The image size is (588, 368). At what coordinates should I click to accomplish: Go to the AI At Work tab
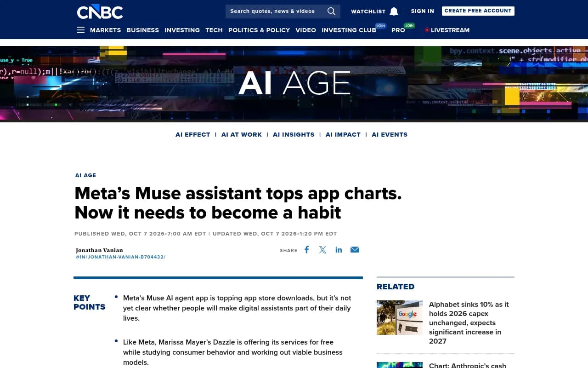pyautogui.click(x=242, y=134)
